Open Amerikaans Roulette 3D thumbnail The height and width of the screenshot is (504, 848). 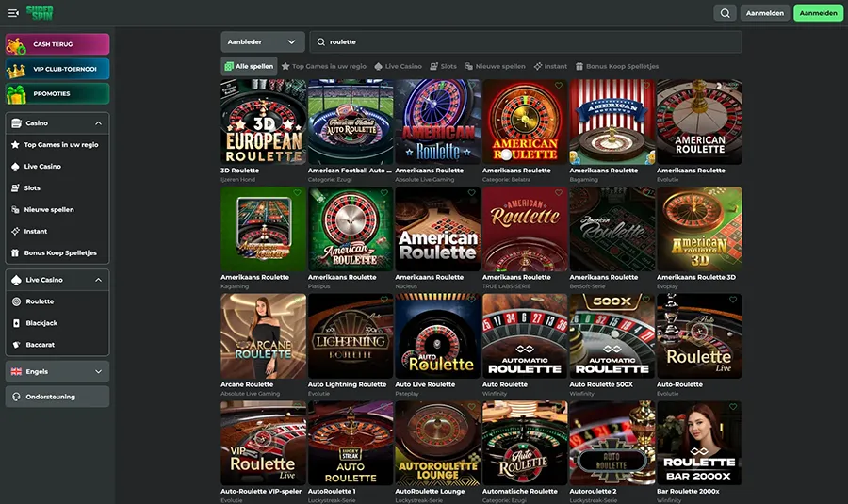(x=699, y=229)
